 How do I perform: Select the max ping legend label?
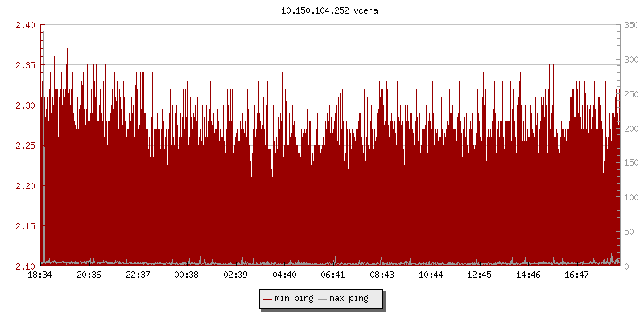349,299
